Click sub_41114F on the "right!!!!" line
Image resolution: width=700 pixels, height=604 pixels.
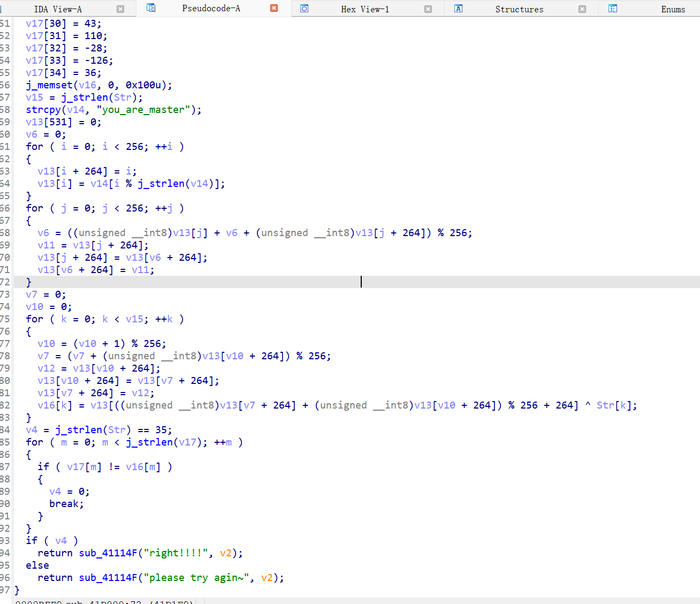pyautogui.click(x=108, y=553)
